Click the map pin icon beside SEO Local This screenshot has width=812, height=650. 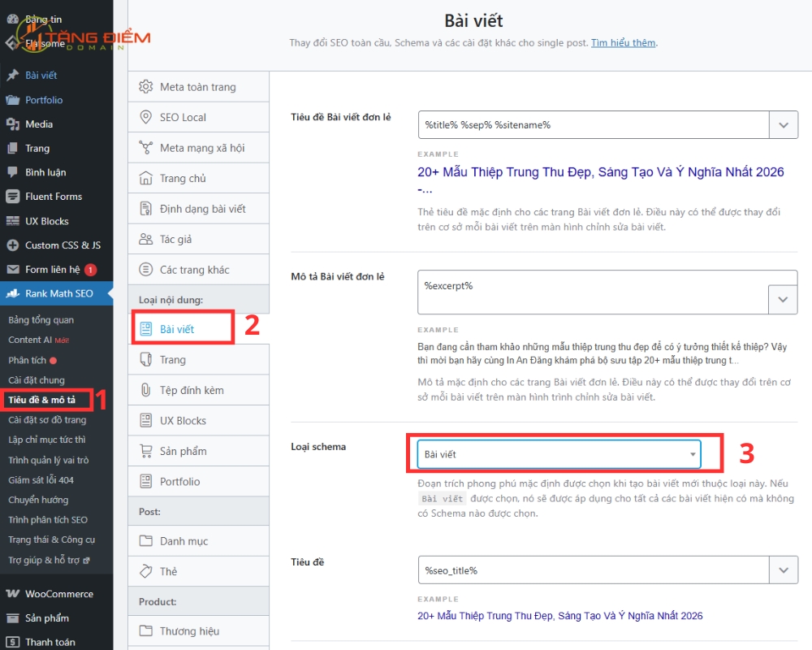click(x=146, y=117)
